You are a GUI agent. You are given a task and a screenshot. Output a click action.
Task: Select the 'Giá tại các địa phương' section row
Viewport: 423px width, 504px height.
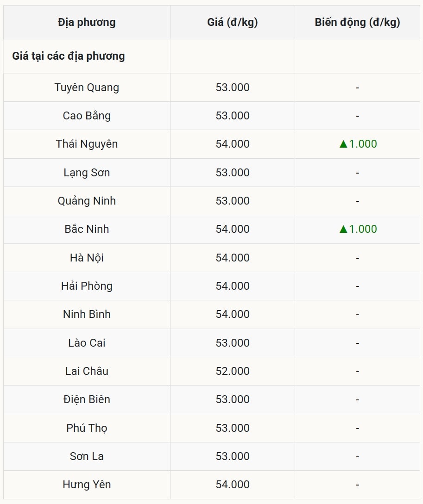pos(69,56)
